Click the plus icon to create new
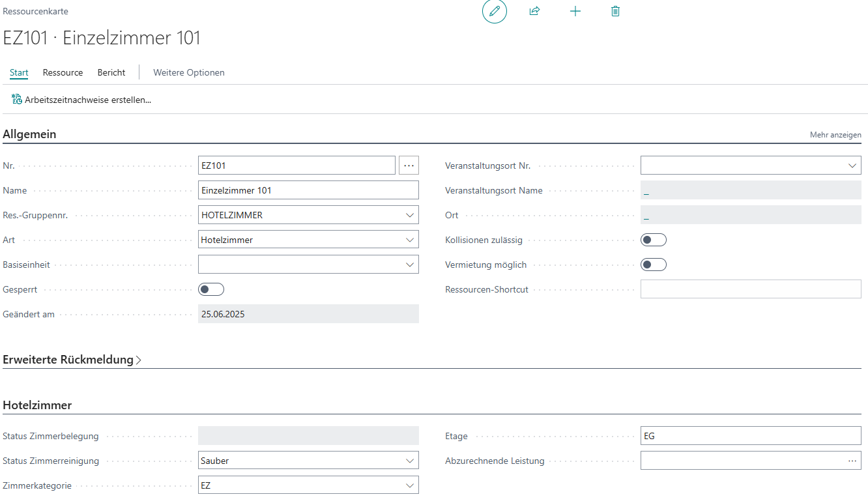Viewport: 868px width, 503px height. point(575,12)
